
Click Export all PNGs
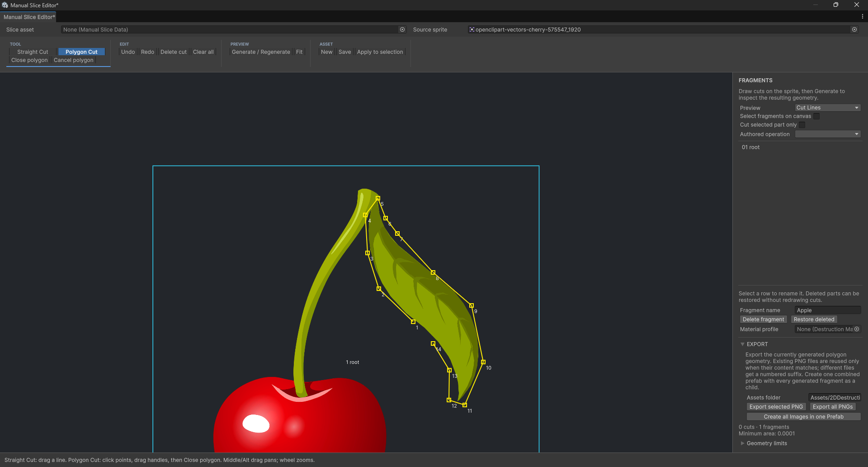tap(833, 407)
